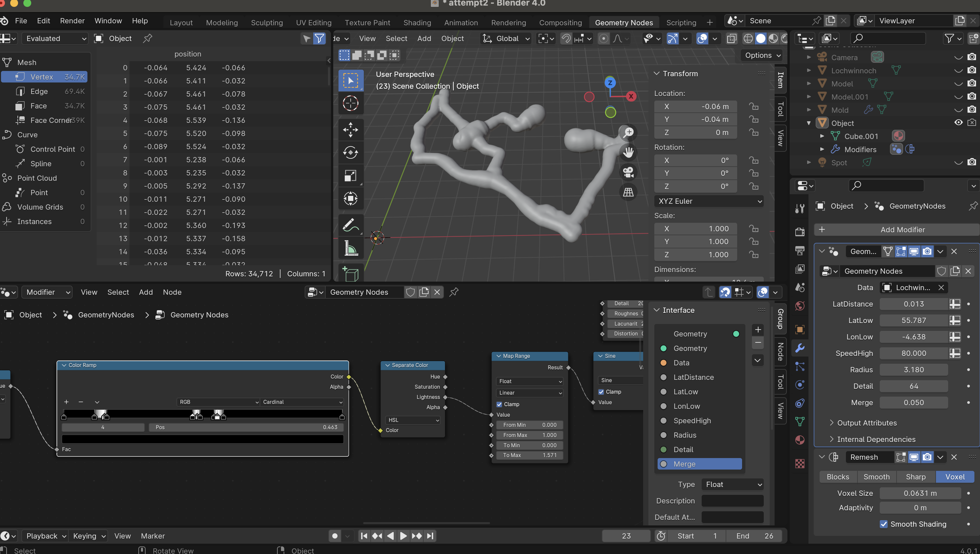Select the Add Cube tool

350,274
